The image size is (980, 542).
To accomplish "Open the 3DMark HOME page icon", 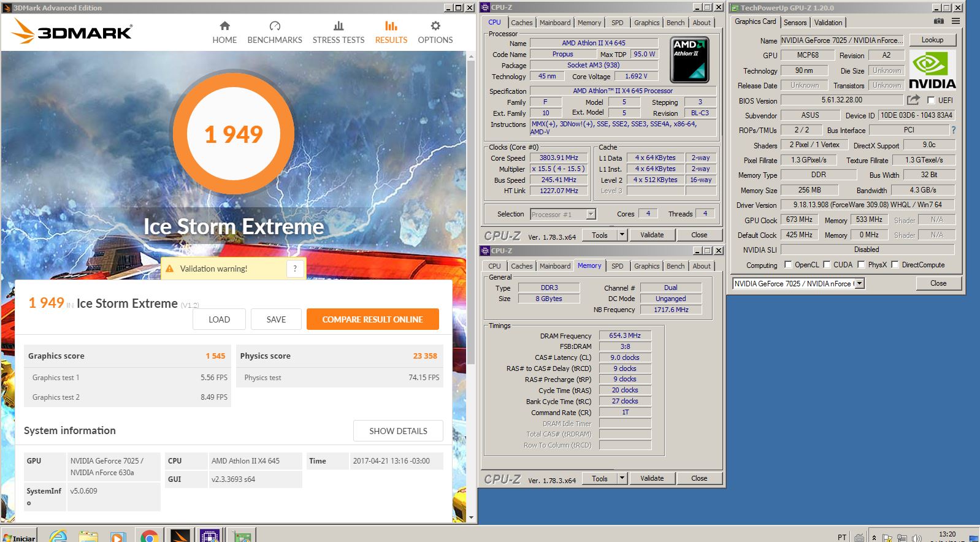I will [224, 26].
